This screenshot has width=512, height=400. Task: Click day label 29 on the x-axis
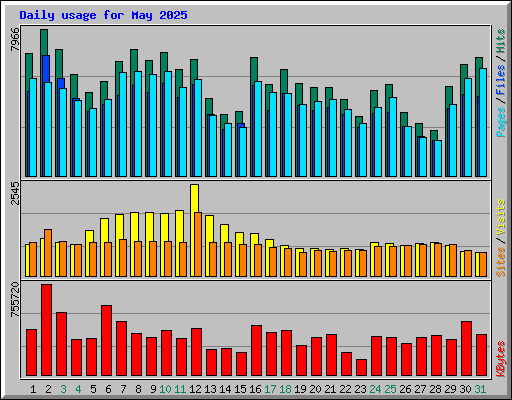(x=450, y=389)
